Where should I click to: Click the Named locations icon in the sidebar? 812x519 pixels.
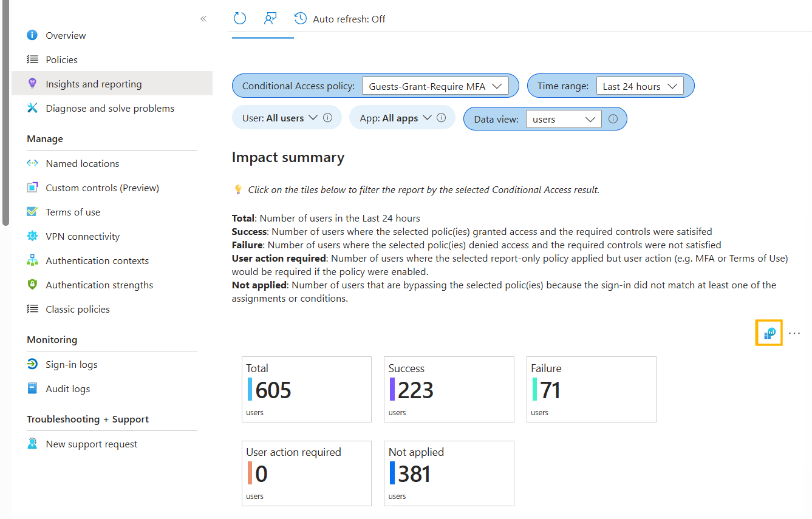(33, 163)
